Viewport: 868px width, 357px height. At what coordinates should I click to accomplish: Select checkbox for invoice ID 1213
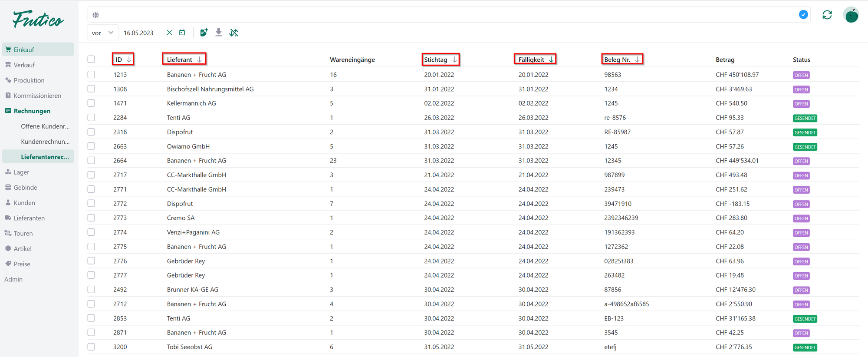click(x=91, y=75)
